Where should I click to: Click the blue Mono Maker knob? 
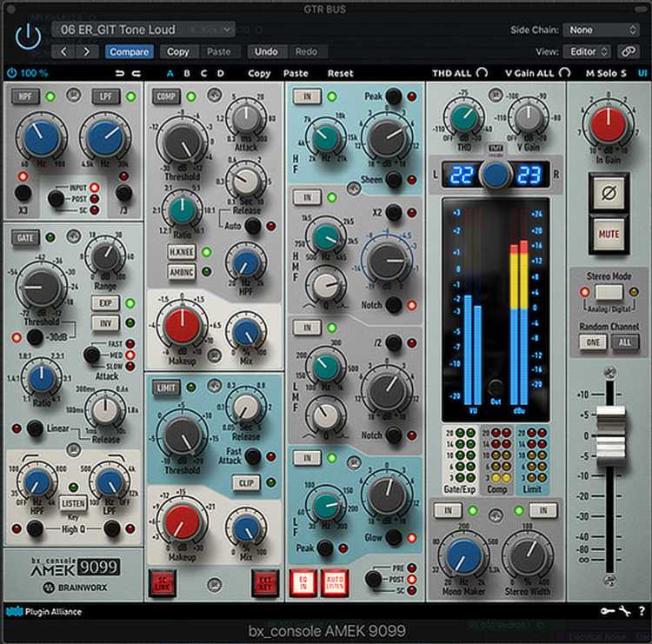pyautogui.click(x=463, y=557)
